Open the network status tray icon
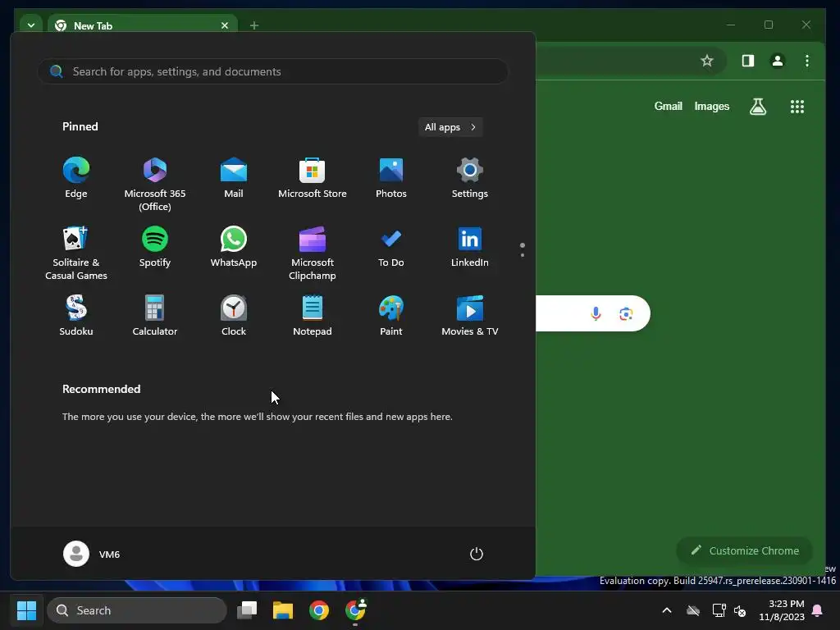840x630 pixels. [x=719, y=610]
